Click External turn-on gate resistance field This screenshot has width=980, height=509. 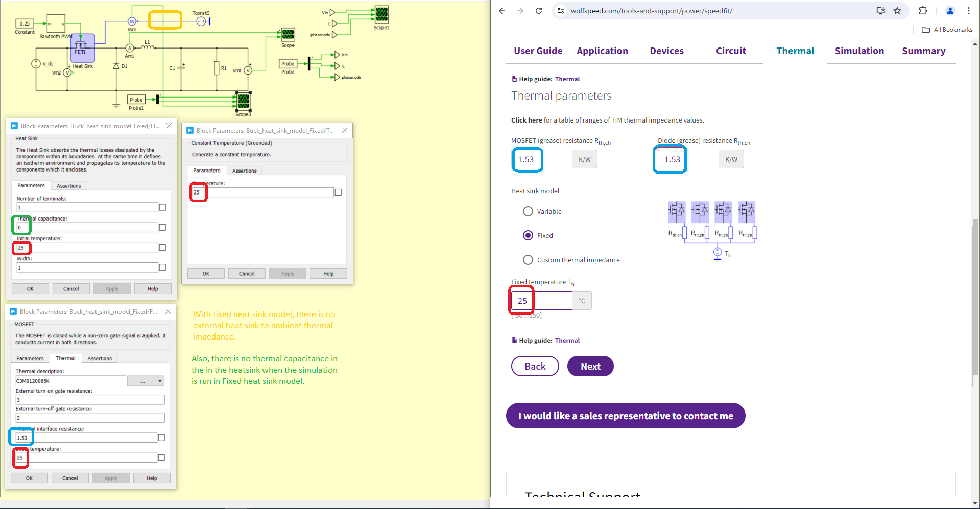point(90,399)
